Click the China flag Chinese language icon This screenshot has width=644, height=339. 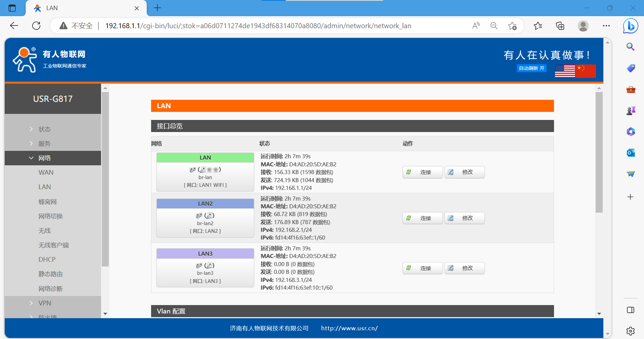click(586, 71)
